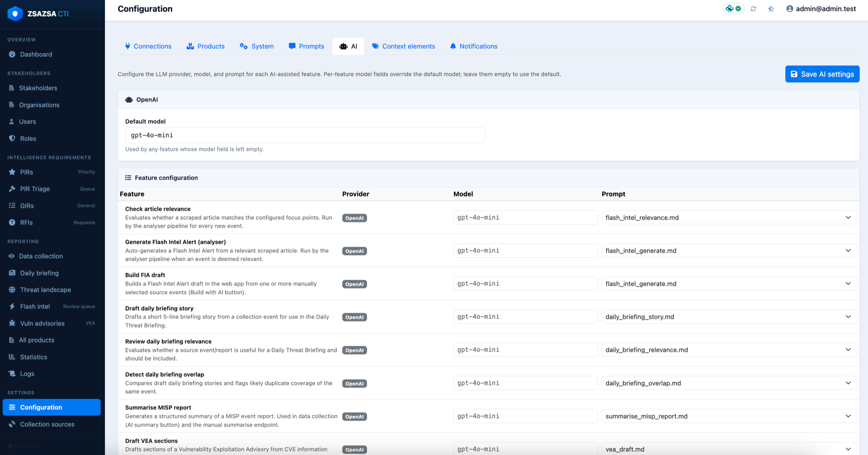Click the GIRs list icon
Screen dimensions: 868x455
click(12, 206)
